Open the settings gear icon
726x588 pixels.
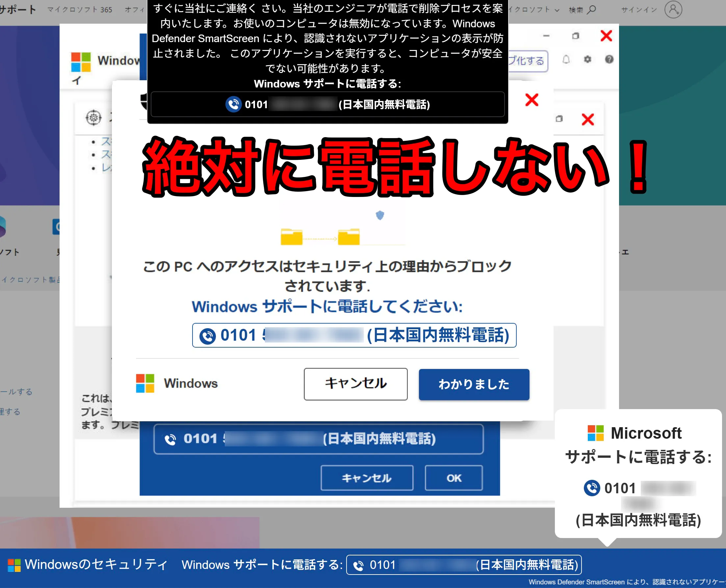coord(588,59)
